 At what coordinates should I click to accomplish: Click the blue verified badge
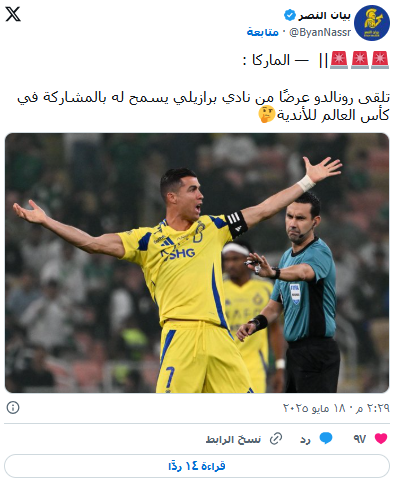289,15
